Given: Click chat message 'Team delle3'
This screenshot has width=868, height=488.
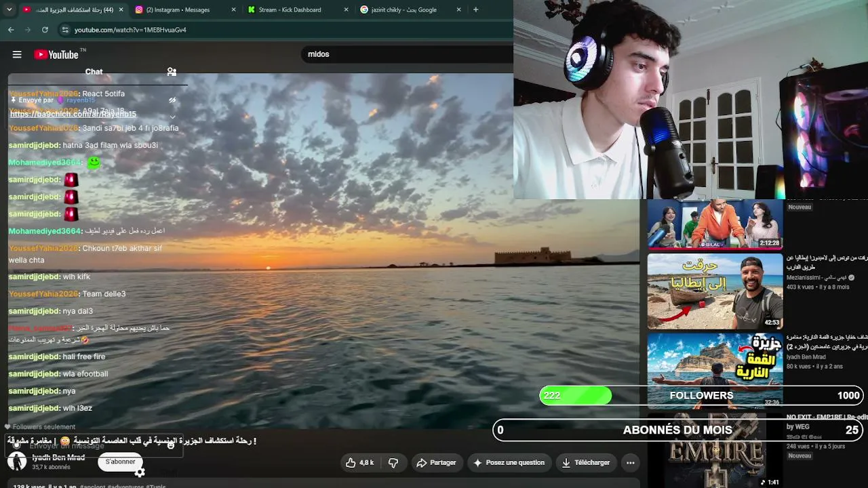Looking at the screenshot, I should pos(104,293).
